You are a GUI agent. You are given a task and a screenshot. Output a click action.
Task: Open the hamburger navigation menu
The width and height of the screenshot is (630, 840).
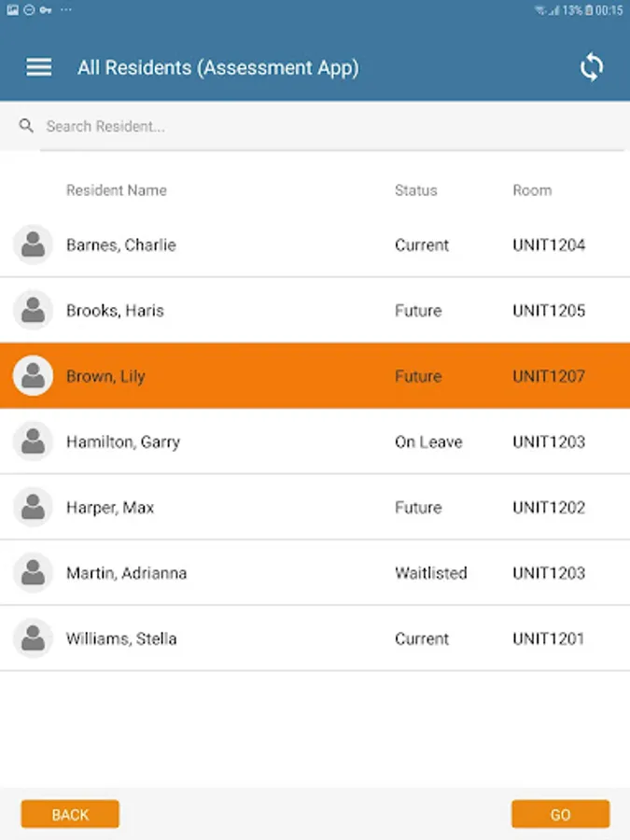click(x=39, y=67)
